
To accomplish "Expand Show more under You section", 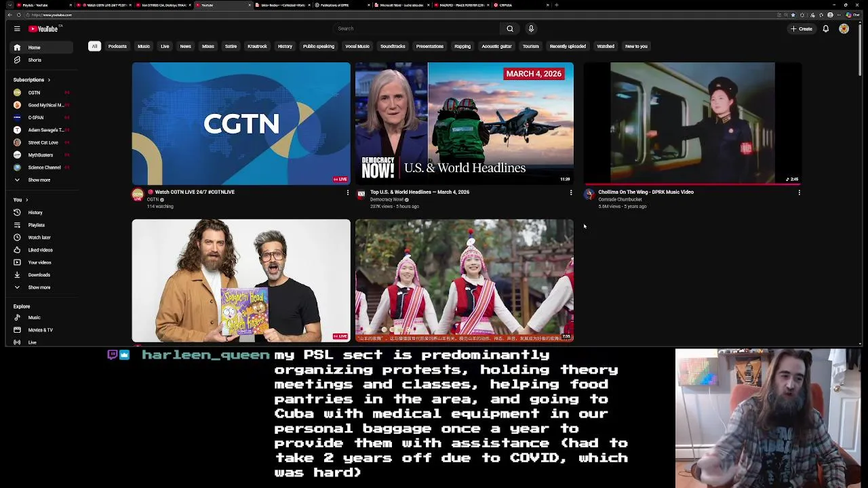I will [x=41, y=287].
